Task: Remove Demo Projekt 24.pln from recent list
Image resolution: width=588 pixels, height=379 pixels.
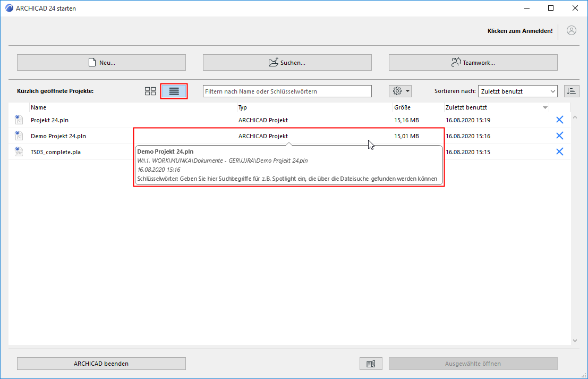Action: tap(559, 136)
